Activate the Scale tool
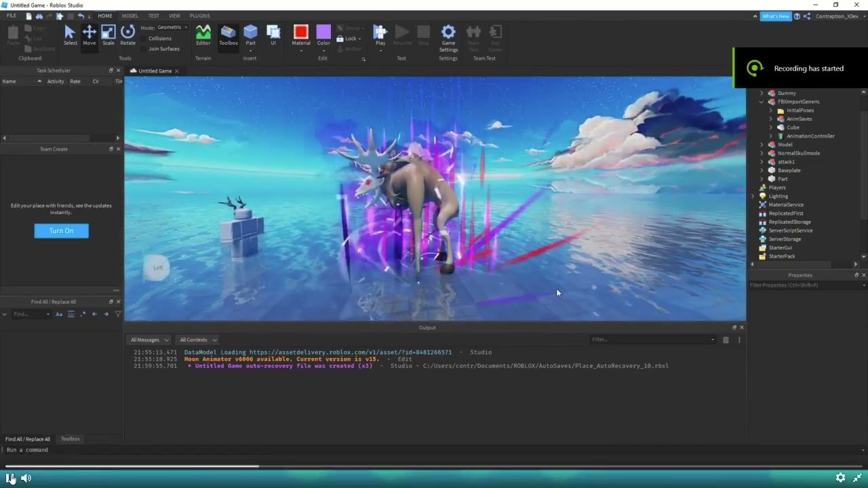The image size is (868, 488). point(108,35)
